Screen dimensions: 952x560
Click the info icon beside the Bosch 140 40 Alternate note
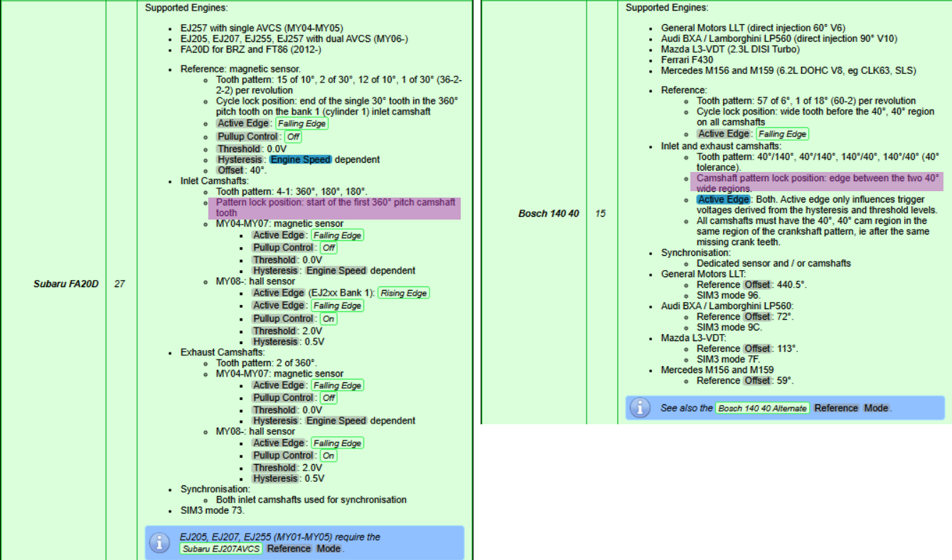click(642, 408)
